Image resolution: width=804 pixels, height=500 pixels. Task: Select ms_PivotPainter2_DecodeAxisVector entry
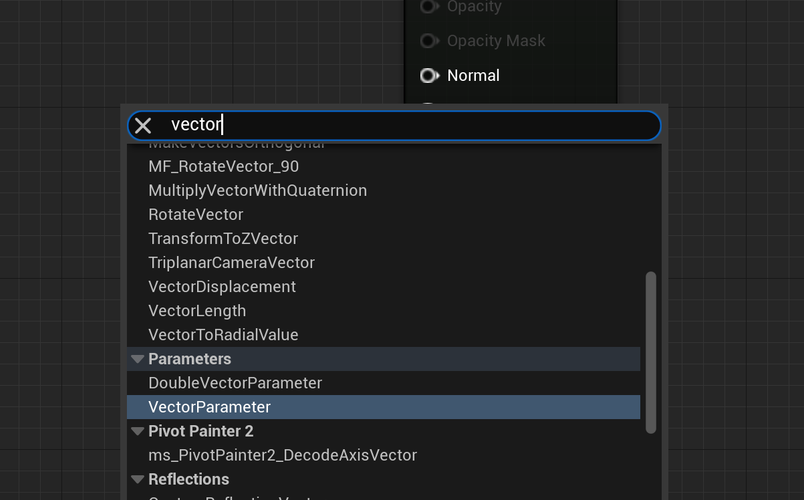[282, 455]
